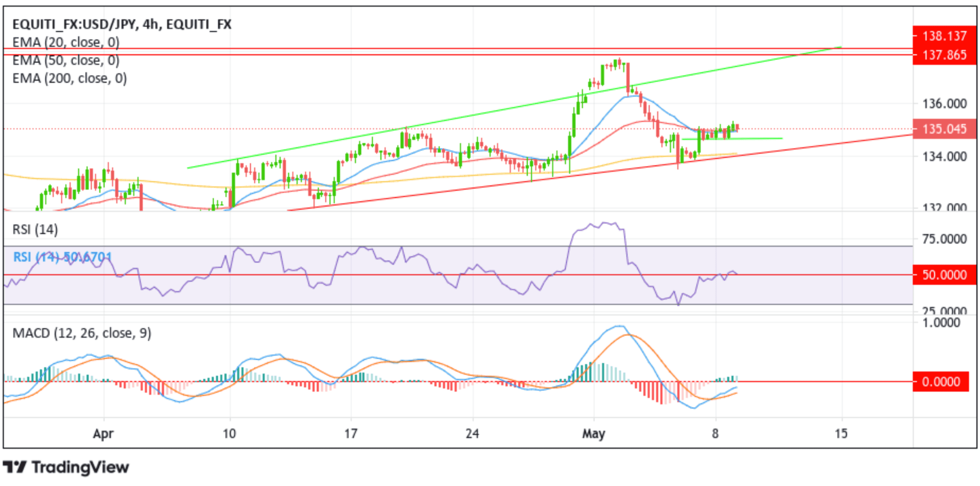Click the MACD 1.0000 axis value

941,323
